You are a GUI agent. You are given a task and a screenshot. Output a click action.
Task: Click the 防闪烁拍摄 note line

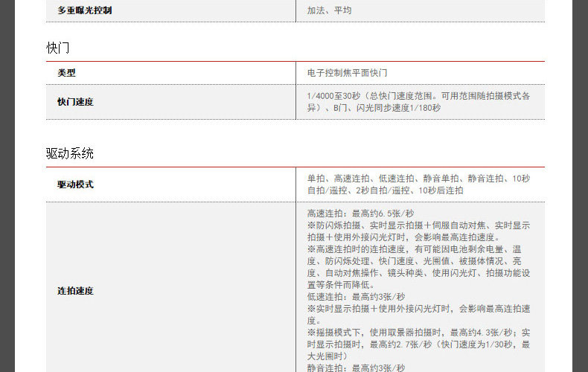click(x=418, y=225)
